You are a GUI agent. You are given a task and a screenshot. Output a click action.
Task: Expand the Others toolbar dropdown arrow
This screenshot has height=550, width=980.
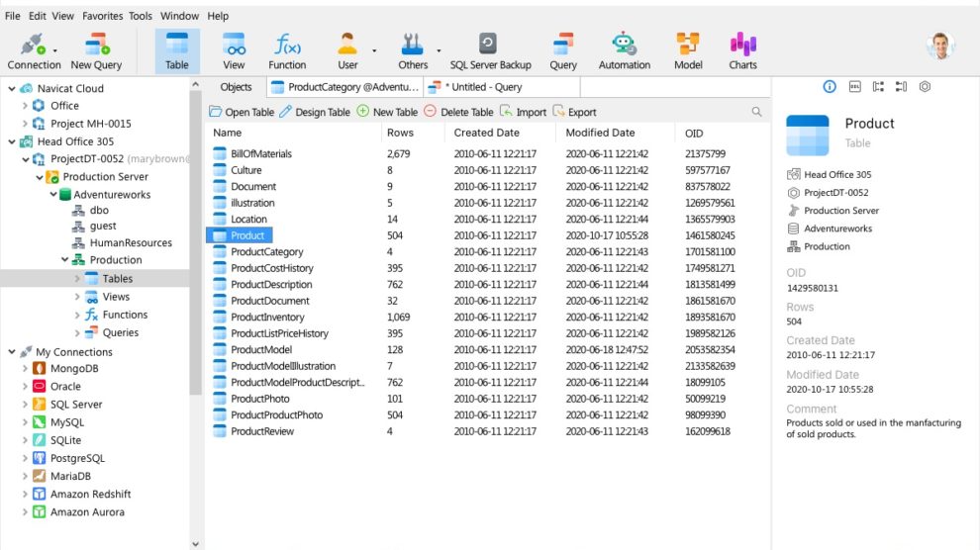[x=438, y=49]
